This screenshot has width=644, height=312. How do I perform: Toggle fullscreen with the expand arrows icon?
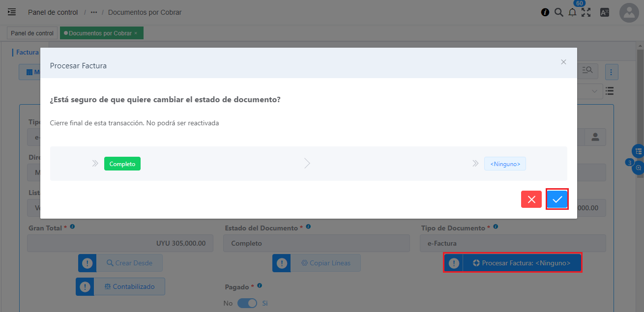[x=586, y=13]
